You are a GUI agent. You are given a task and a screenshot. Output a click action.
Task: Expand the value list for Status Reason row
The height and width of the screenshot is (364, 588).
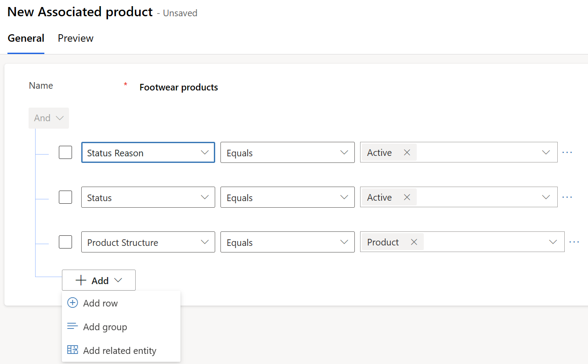coord(546,152)
